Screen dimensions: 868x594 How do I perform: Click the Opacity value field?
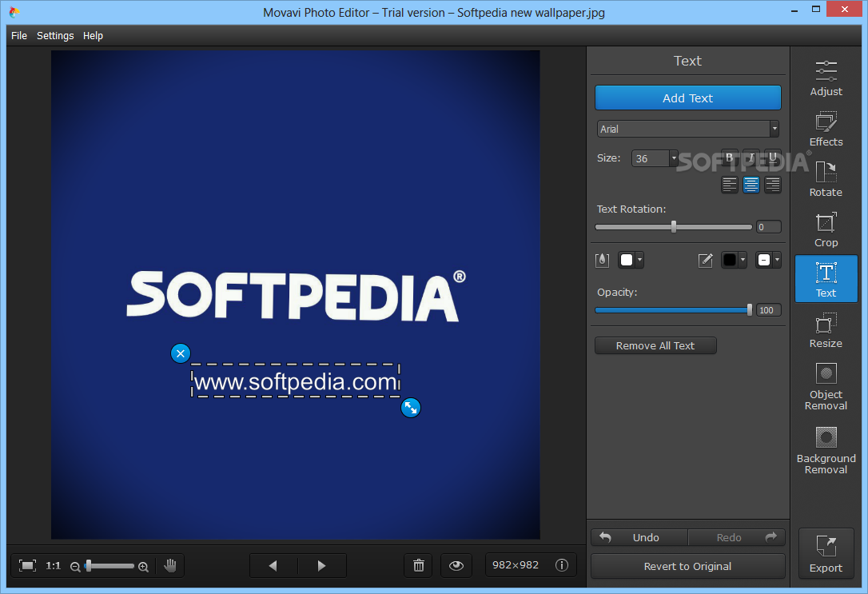pyautogui.click(x=769, y=310)
